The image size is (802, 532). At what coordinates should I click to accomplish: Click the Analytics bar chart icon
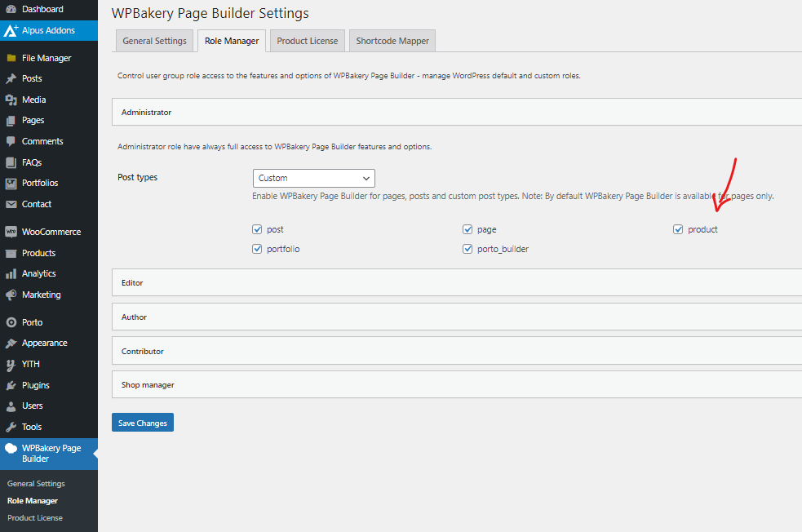11,274
